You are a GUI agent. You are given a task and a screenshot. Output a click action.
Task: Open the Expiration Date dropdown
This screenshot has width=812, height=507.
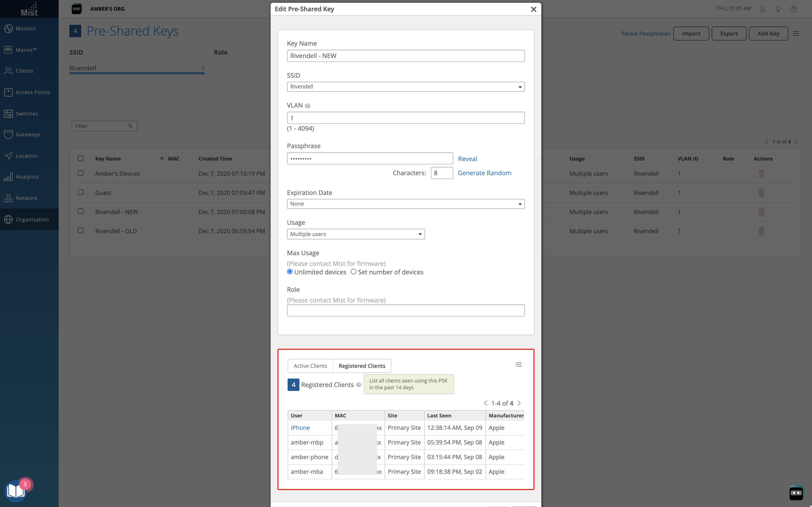[405, 204]
